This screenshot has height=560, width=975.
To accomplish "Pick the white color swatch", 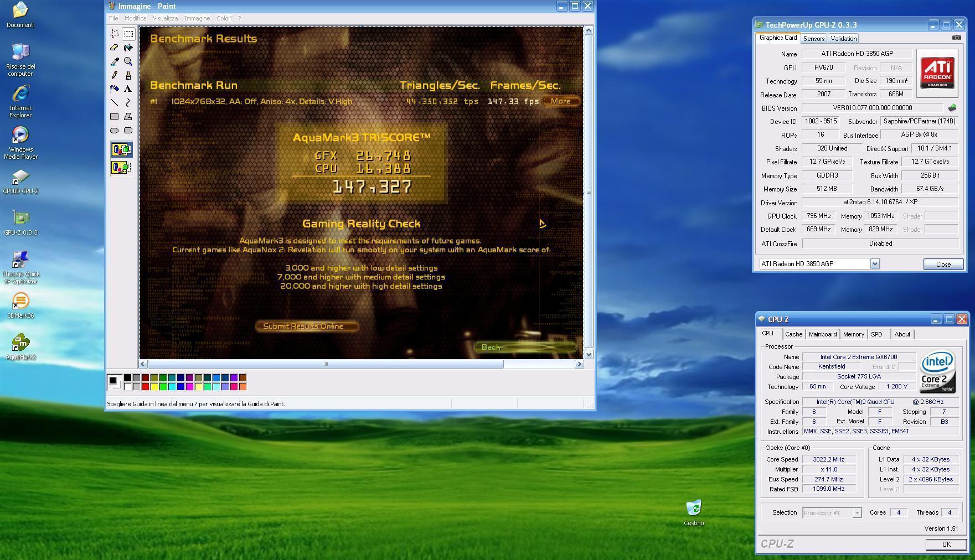I will pos(127,387).
